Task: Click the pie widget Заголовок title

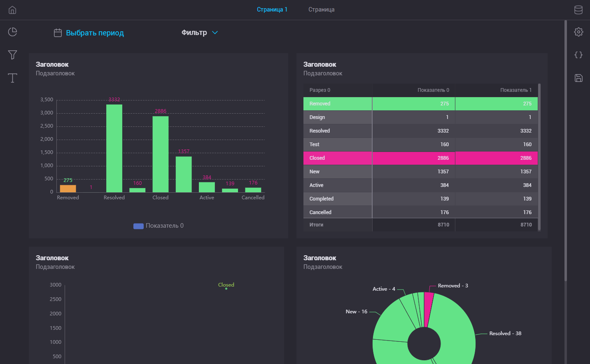Action: (x=320, y=258)
